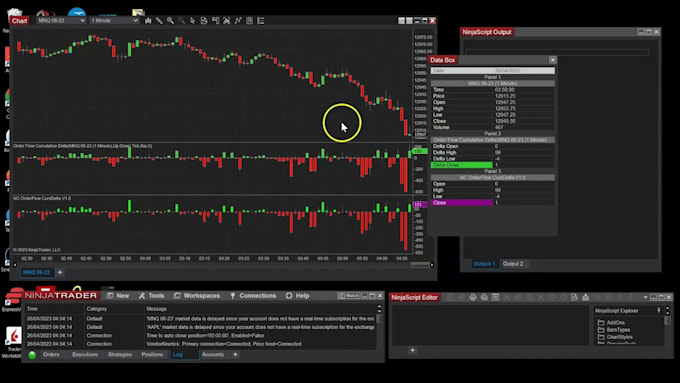Open the indicators icon in chart toolbar
The height and width of the screenshot is (383, 680).
point(238,20)
